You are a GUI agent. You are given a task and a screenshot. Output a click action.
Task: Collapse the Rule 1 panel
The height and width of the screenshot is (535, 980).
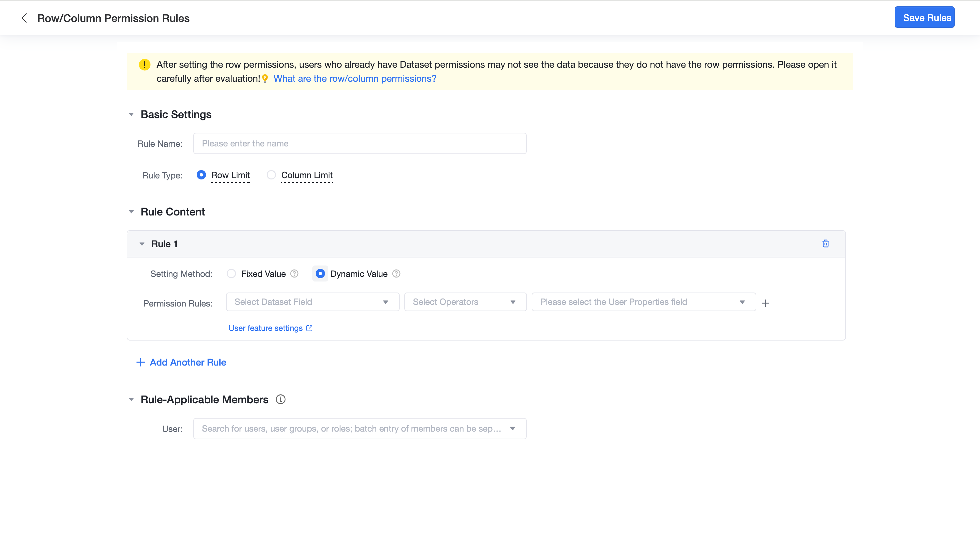coord(142,244)
